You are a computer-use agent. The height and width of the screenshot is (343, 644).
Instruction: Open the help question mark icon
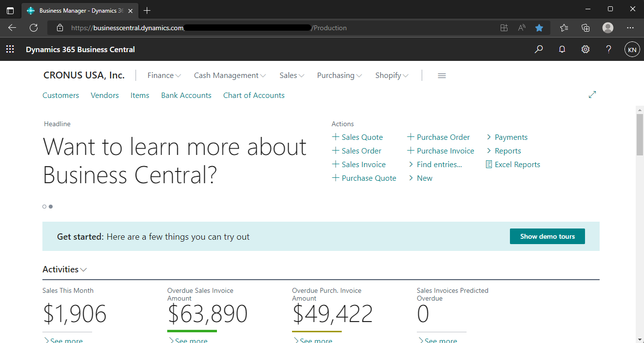(608, 49)
